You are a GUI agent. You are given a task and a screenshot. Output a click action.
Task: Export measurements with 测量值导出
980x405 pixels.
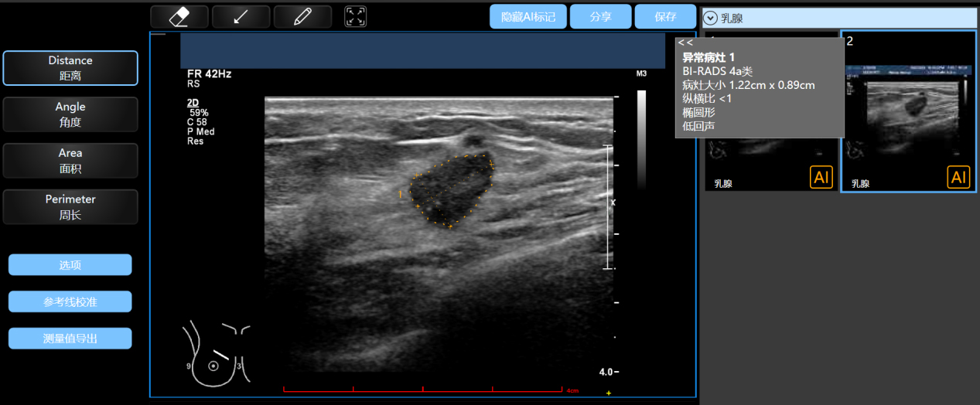point(70,339)
